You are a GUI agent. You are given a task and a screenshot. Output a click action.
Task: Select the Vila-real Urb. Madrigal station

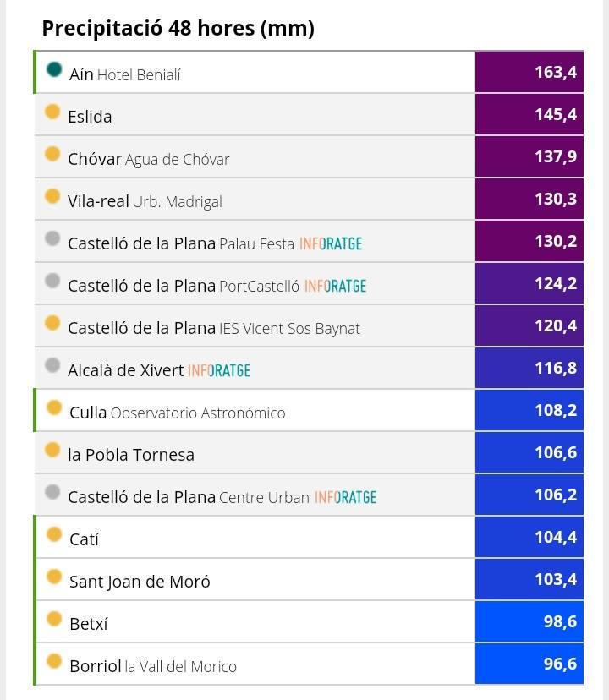pyautogui.click(x=145, y=201)
